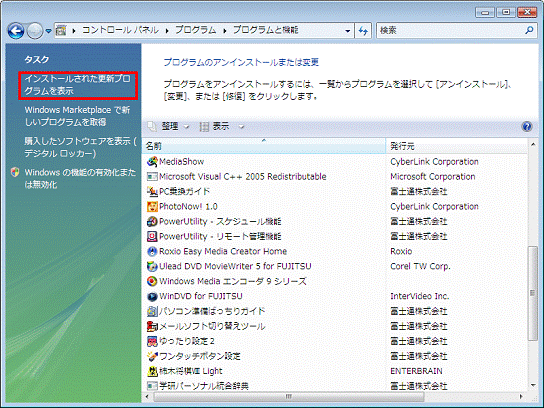Click the Microsoft Visual C++ 2005 Redistributable icon
544x408 pixels.
pos(152,177)
